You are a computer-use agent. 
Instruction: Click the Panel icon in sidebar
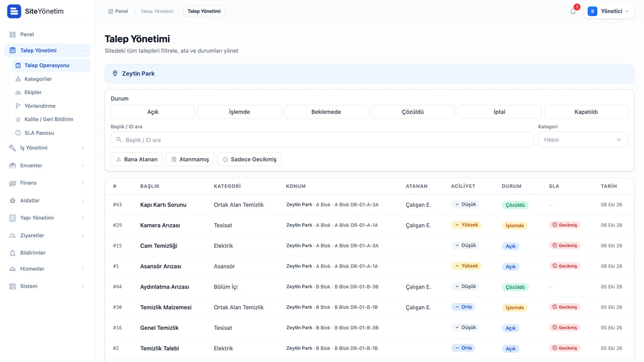click(x=13, y=34)
